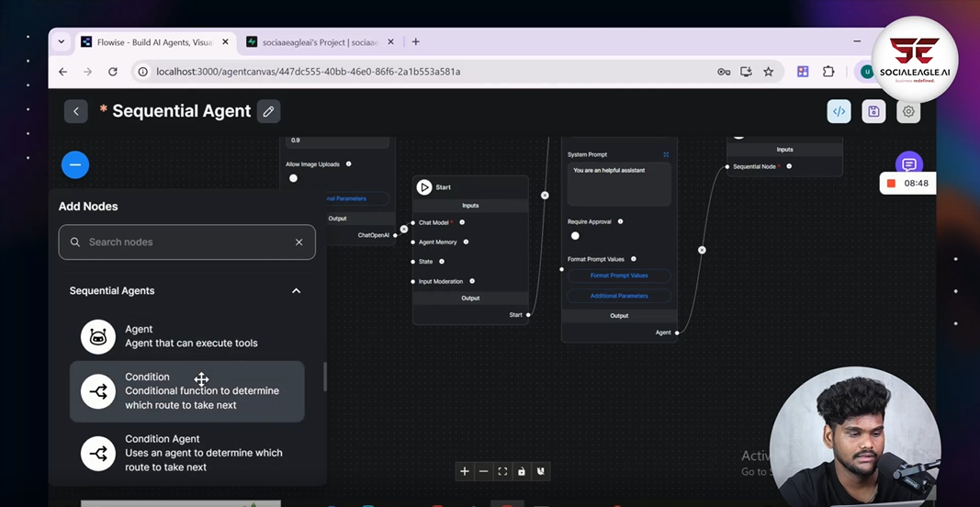Edit the Sequential Agent name with pencil icon
The width and height of the screenshot is (980, 507).
pos(268,111)
